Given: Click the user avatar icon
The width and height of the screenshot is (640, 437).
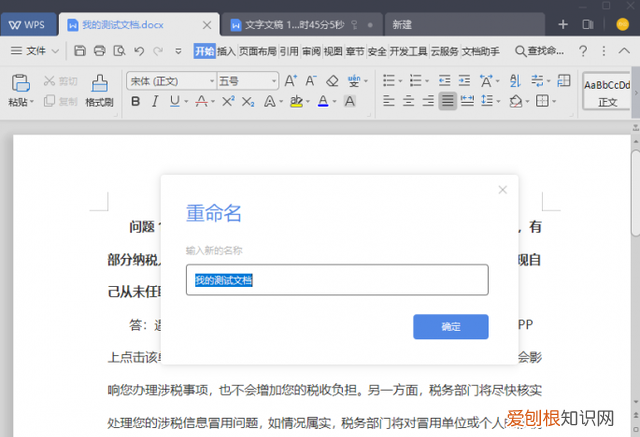Looking at the screenshot, I should coord(622,24).
